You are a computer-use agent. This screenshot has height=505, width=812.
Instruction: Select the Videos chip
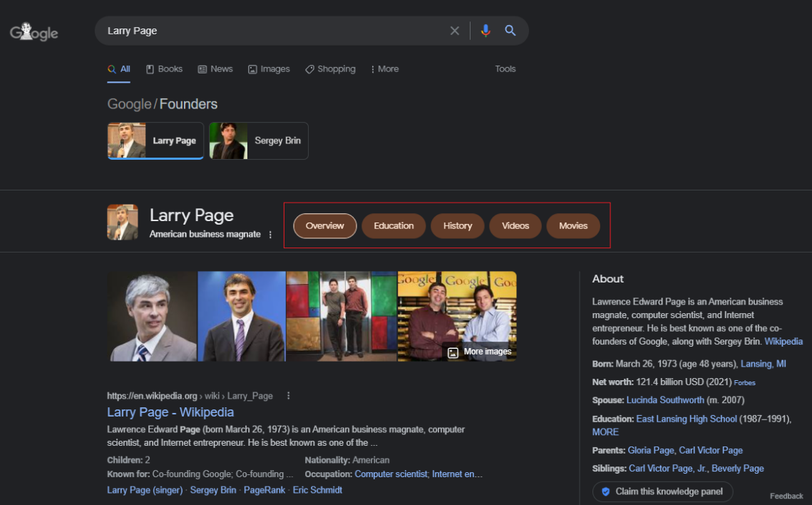pos(515,226)
